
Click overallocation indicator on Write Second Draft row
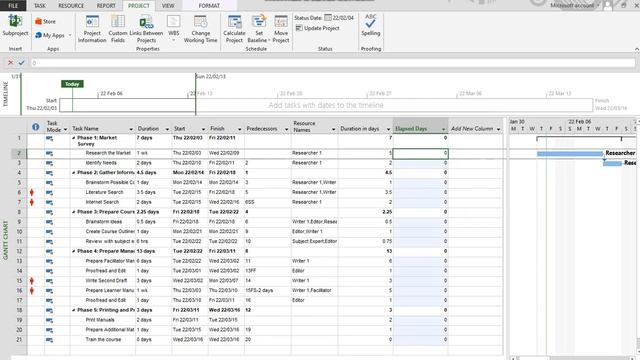click(x=32, y=281)
